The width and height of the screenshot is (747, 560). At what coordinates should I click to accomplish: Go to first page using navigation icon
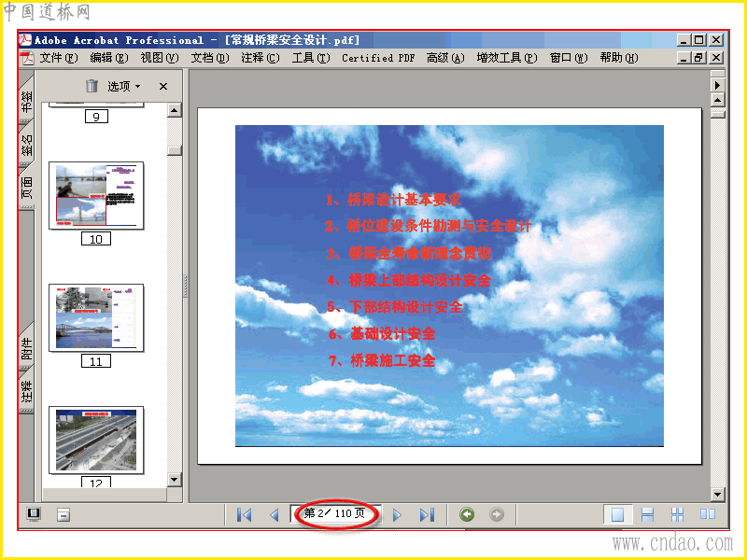pos(245,515)
